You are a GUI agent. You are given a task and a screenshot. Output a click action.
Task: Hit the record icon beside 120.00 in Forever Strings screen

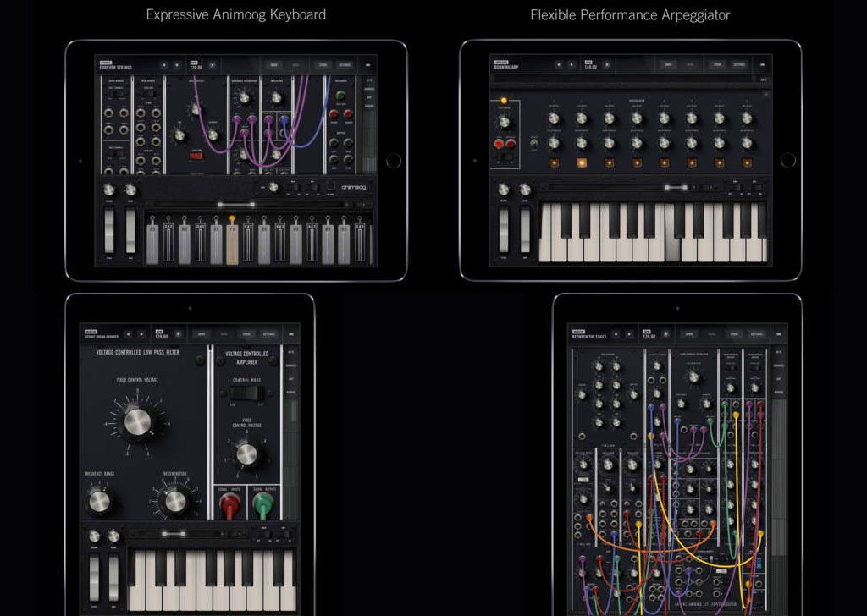(213, 65)
